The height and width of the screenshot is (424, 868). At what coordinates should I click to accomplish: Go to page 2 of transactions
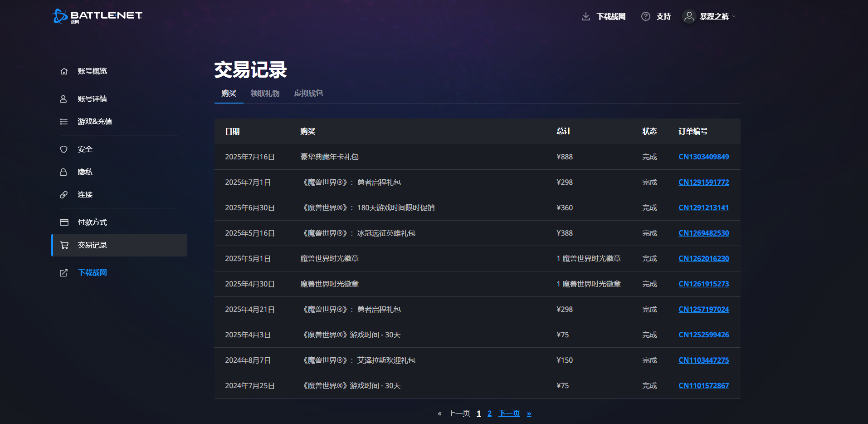489,413
